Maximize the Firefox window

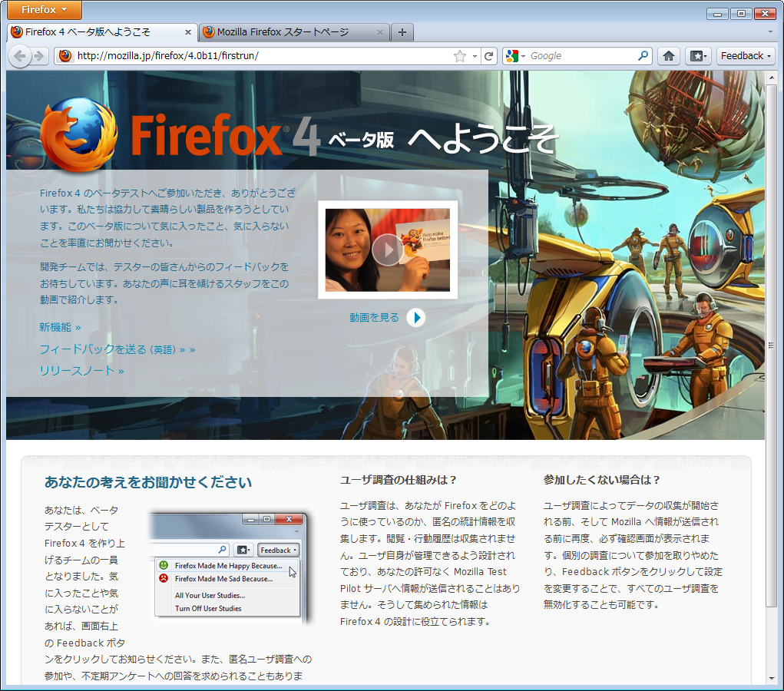(741, 14)
